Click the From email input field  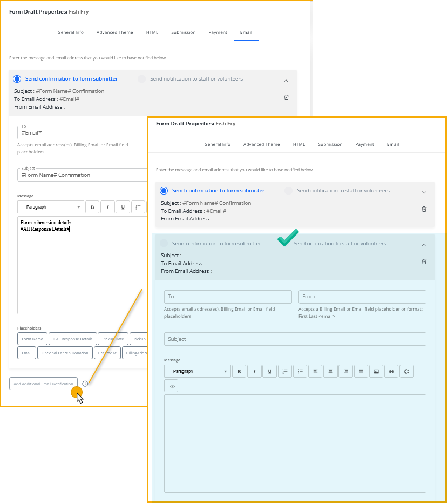pos(362,297)
